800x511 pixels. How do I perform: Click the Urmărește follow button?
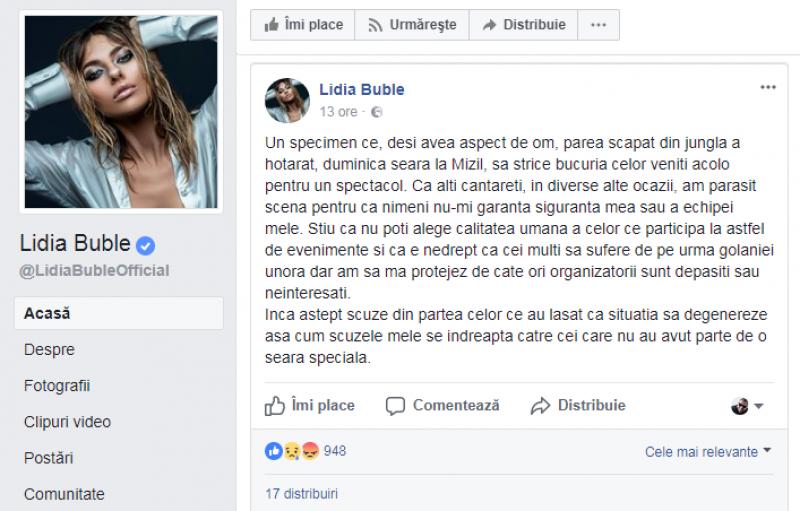point(412,24)
